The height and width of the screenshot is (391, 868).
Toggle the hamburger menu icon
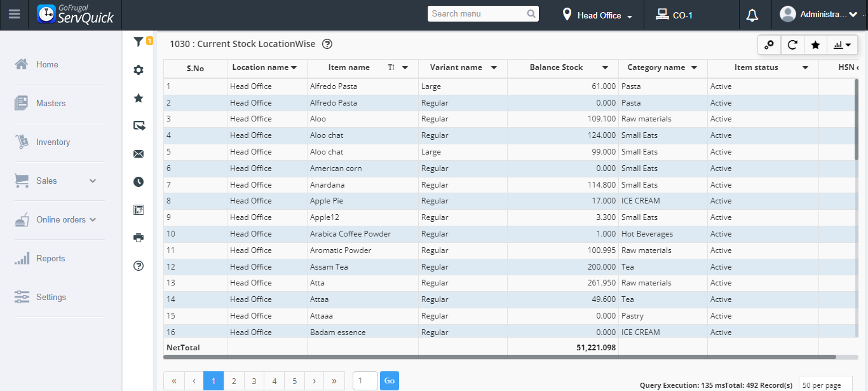[x=14, y=14]
